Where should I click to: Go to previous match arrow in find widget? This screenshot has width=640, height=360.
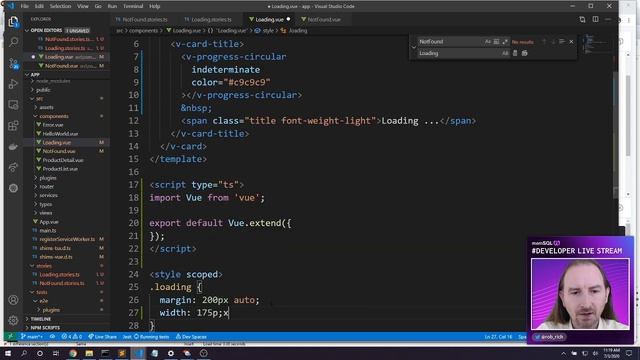[544, 42]
